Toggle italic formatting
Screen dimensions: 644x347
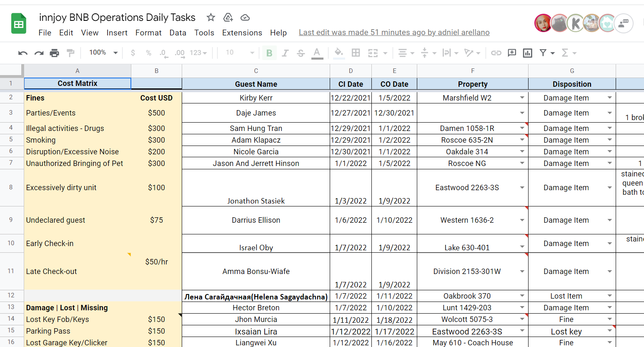[285, 53]
